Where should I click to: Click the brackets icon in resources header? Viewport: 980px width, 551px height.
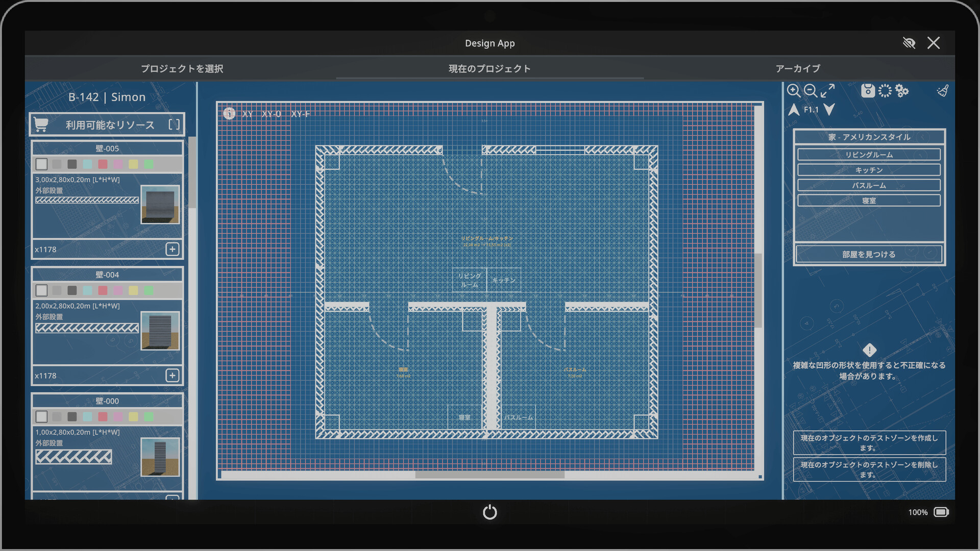pos(174,124)
